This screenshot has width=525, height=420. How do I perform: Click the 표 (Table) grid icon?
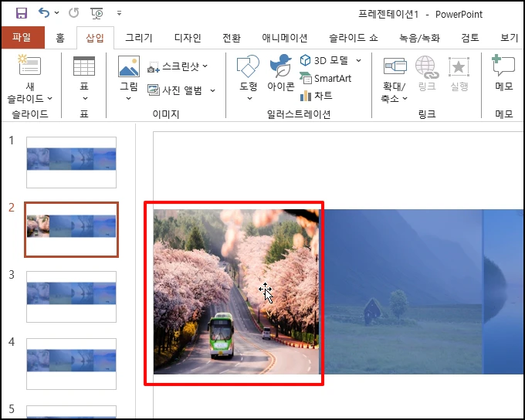click(84, 66)
